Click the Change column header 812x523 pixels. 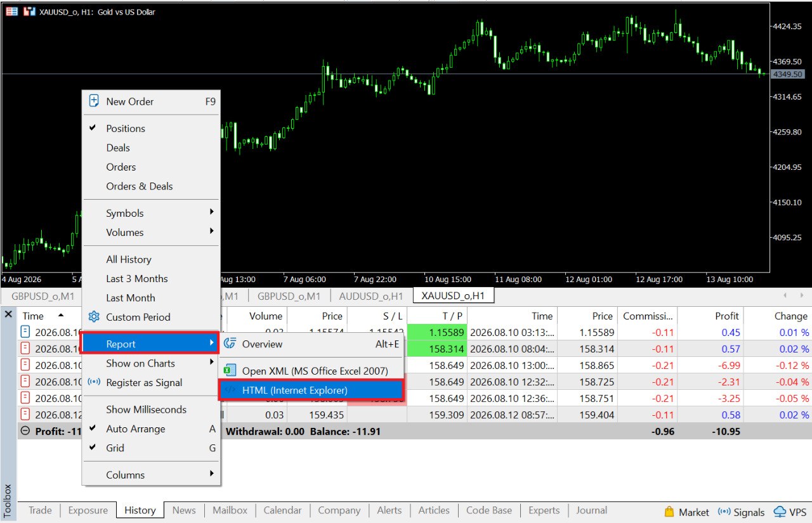tap(778, 316)
